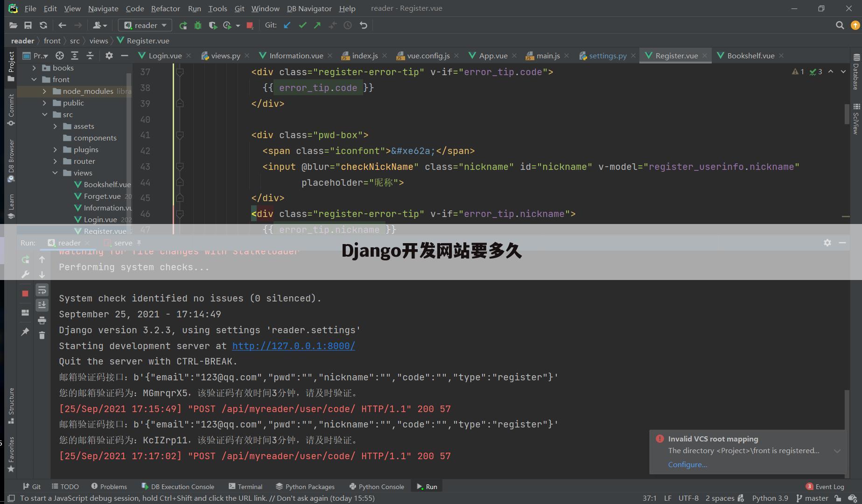862x504 pixels.
Task: Click Configure in the VCS root notification
Action: 687,464
